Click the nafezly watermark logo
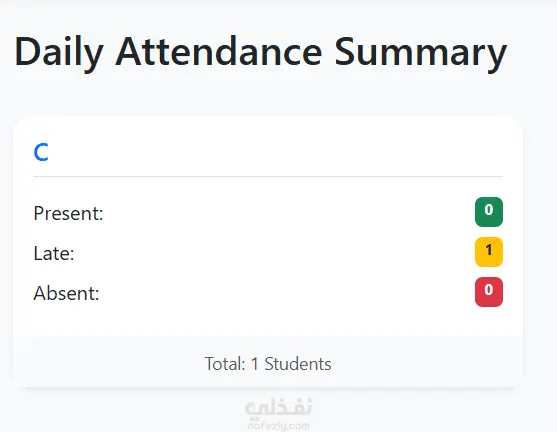 pos(278,408)
